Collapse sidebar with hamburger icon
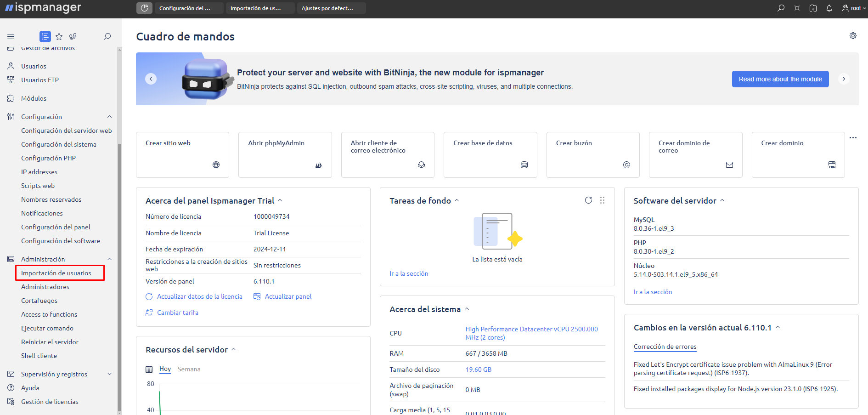The width and height of the screenshot is (868, 415). pos(11,36)
